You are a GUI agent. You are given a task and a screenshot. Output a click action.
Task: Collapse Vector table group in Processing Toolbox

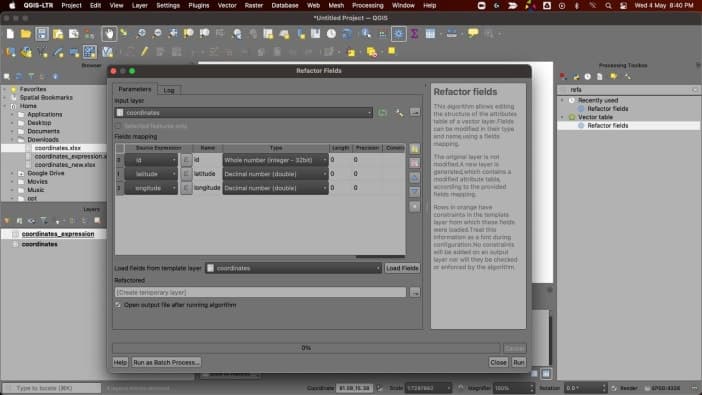[563, 117]
